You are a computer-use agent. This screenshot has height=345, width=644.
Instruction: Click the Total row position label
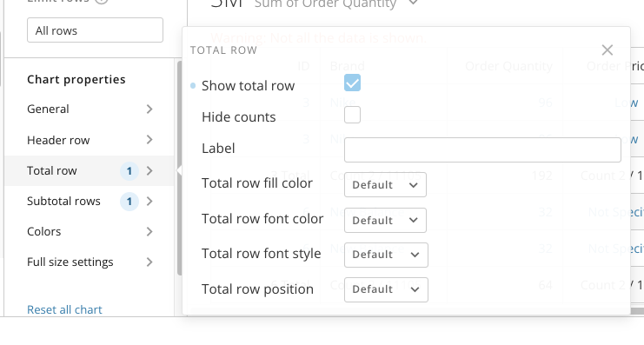pyautogui.click(x=257, y=289)
